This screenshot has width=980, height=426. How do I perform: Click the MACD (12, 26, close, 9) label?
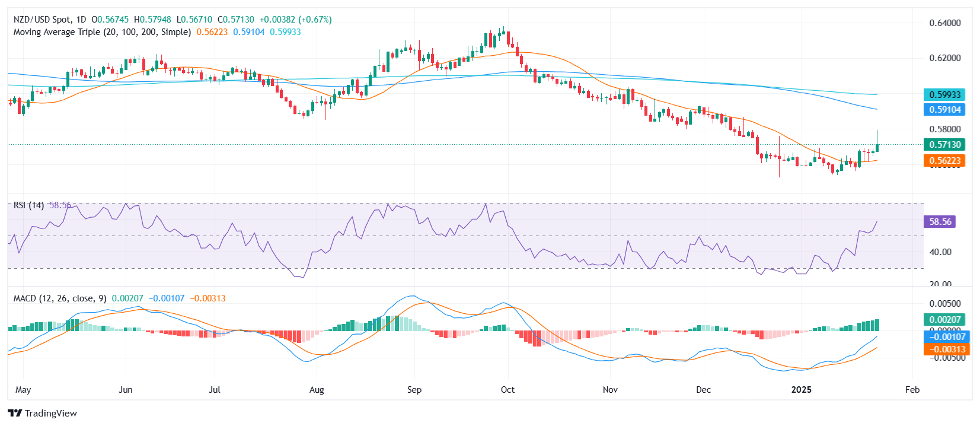coord(60,298)
